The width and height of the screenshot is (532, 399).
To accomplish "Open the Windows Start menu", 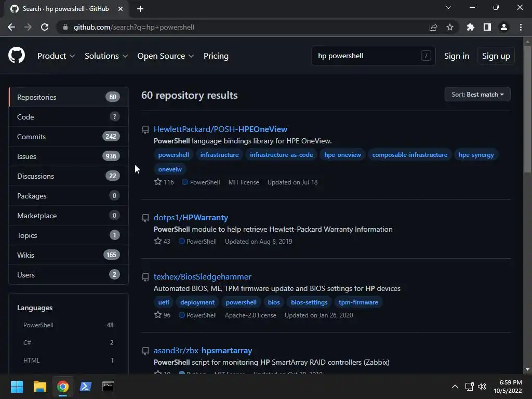I will point(17,387).
